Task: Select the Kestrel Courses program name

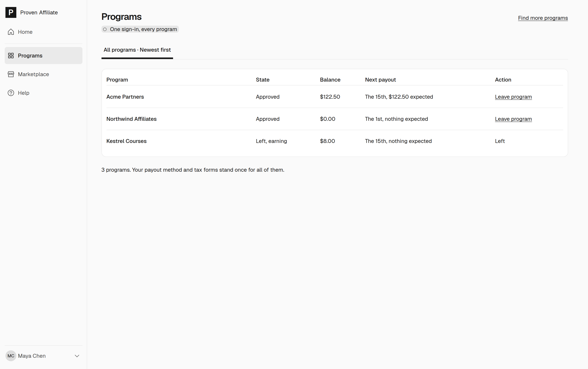Action: [x=127, y=141]
